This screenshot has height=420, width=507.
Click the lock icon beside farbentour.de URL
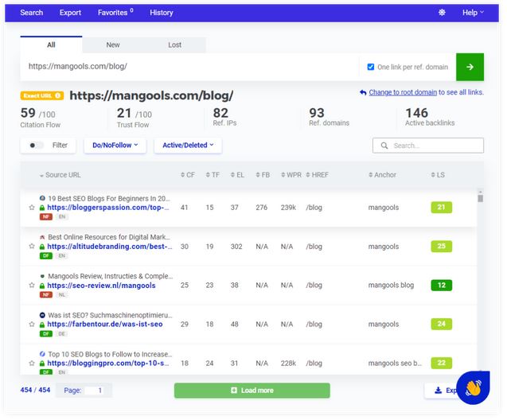(42, 325)
